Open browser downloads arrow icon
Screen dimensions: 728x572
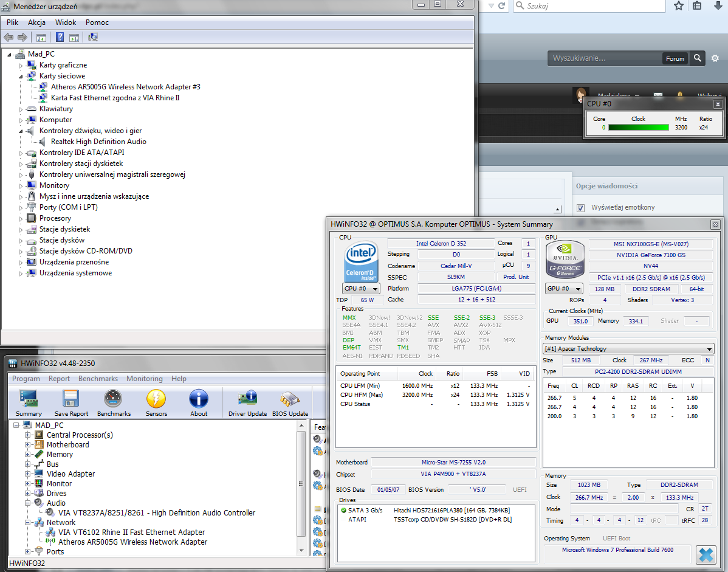click(718, 5)
